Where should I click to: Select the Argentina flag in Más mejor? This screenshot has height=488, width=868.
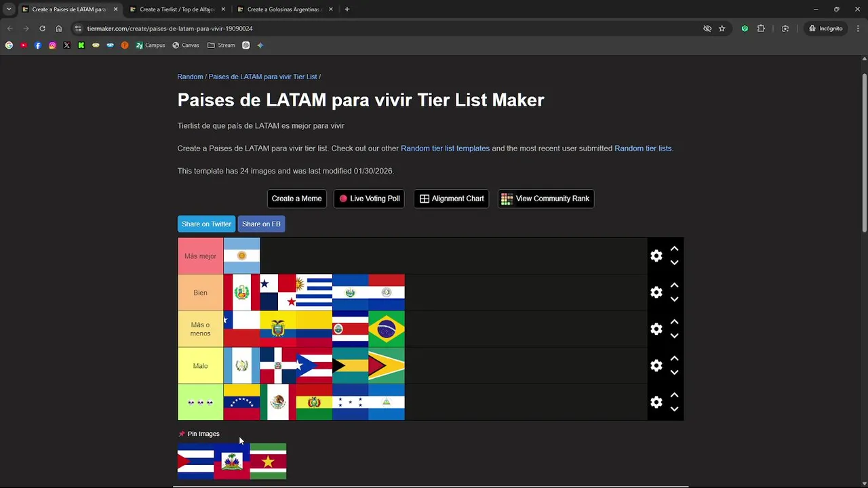click(x=241, y=256)
